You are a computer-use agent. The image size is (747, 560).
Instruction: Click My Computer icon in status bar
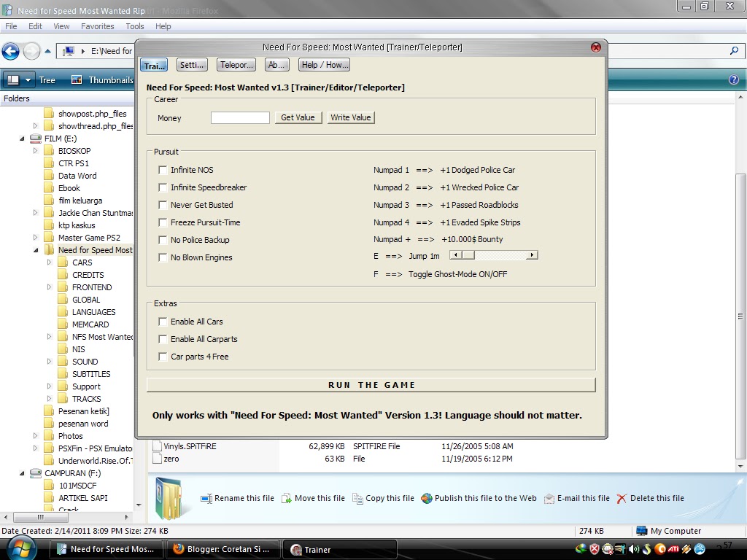(x=642, y=531)
